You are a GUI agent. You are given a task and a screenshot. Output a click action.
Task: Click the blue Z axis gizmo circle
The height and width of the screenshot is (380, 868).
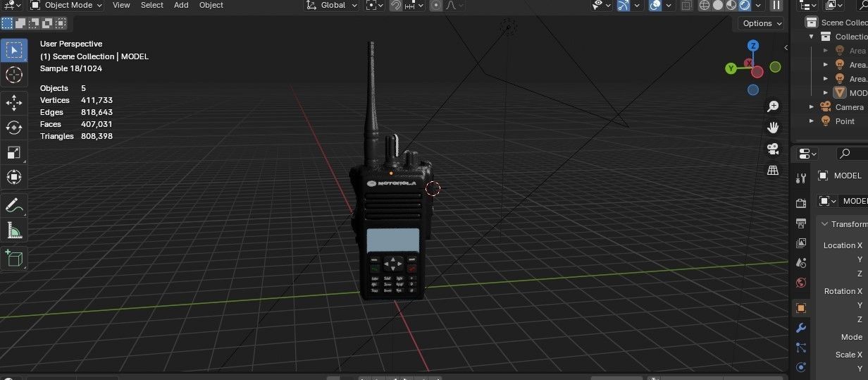tap(753, 46)
